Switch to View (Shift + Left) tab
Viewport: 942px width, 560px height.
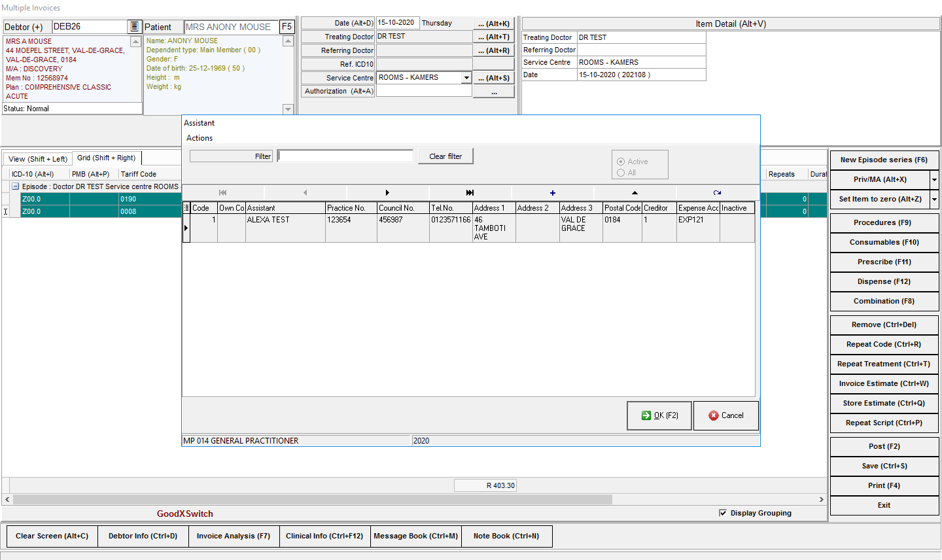pyautogui.click(x=38, y=159)
